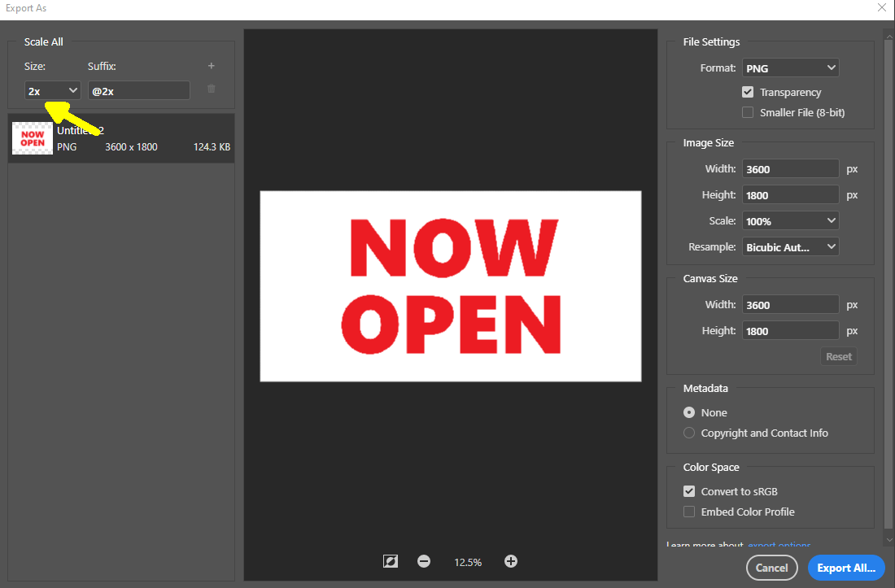
Task: Enable Smaller File (8-bit) option
Action: [x=748, y=112]
